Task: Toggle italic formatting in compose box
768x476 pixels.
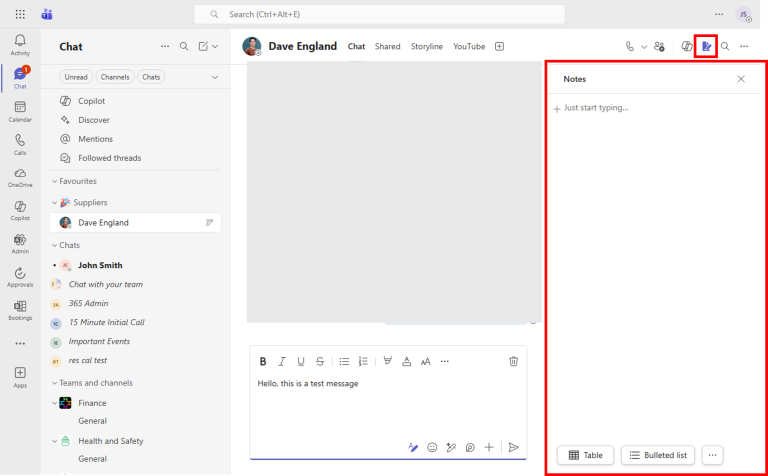Action: click(282, 361)
